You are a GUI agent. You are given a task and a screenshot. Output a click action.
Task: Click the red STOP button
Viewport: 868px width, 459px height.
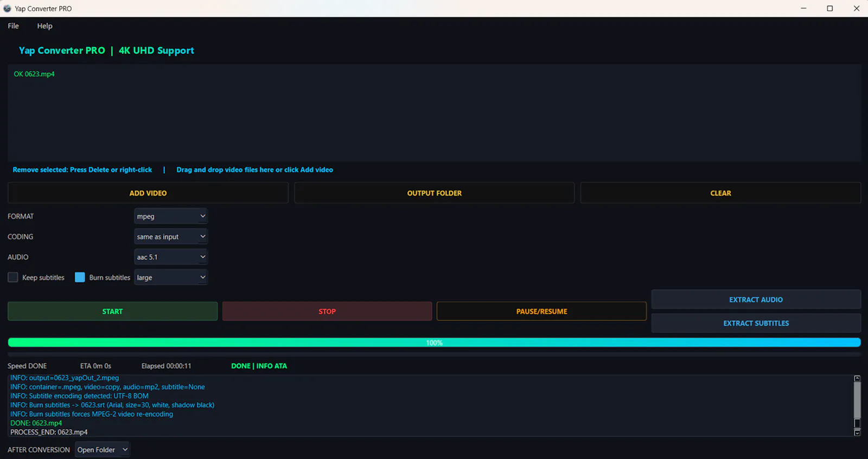pyautogui.click(x=327, y=312)
